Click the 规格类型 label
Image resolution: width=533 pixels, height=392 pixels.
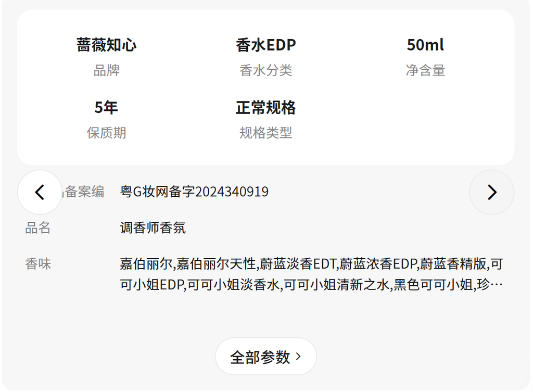click(265, 133)
